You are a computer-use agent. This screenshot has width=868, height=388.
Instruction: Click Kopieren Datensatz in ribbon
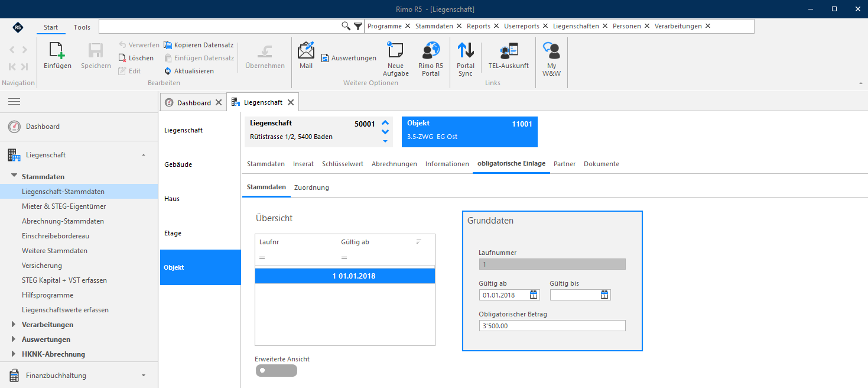coord(199,45)
